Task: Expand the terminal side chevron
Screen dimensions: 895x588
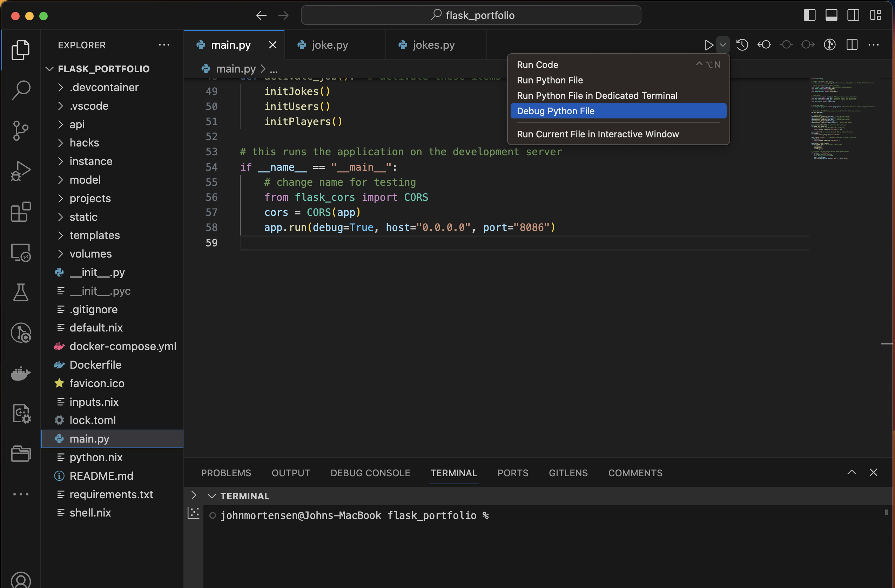Action: [x=193, y=495]
